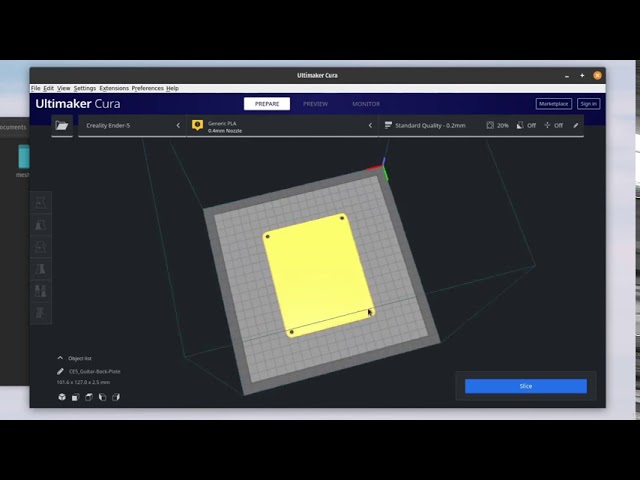Switch to the PREPARE stage tab
The height and width of the screenshot is (480, 640).
[x=267, y=104]
